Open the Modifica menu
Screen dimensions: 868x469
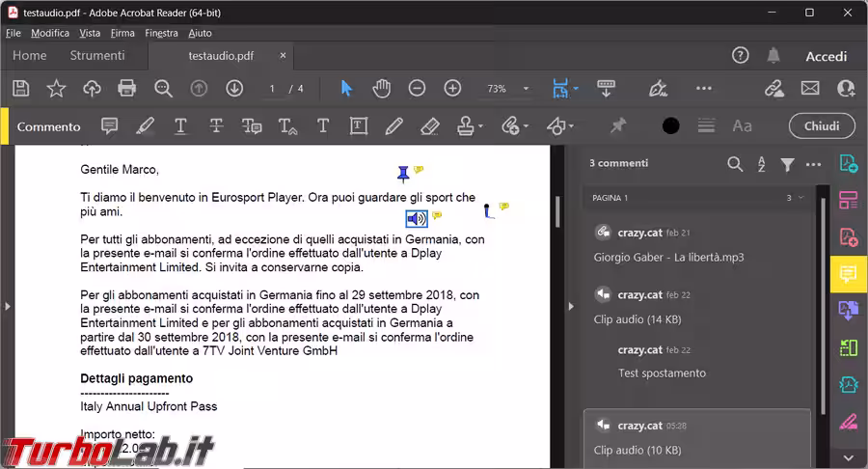coord(50,33)
